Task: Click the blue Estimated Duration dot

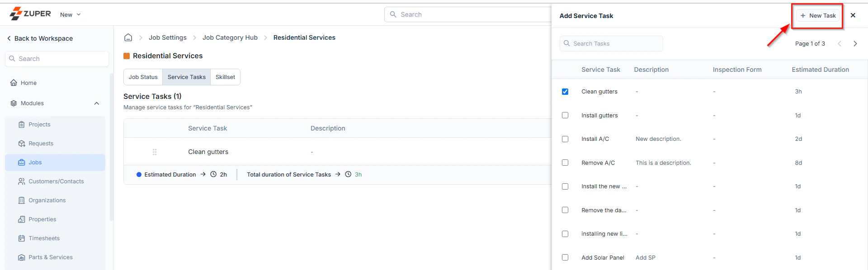Action: [139, 175]
